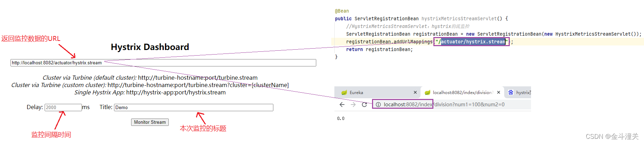Click the turbine.stream default cluster URL text
Viewport: 644px width, 143px height.
198,78
